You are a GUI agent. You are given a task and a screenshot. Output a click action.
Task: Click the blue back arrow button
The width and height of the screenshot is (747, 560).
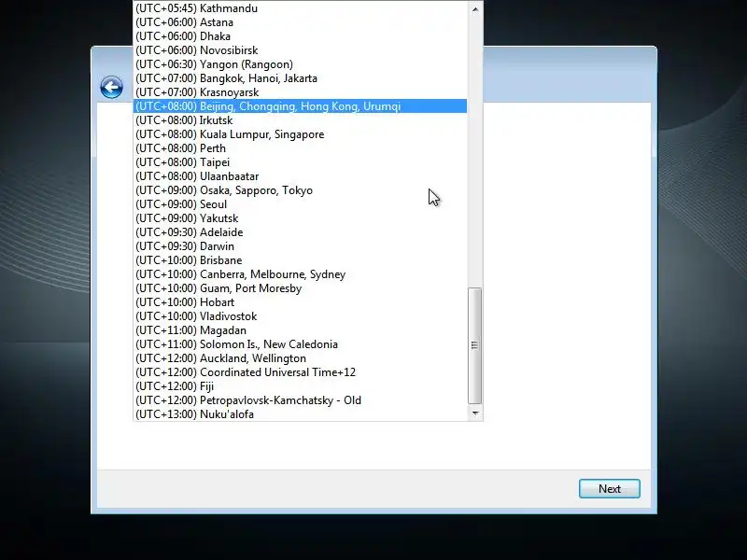point(111,87)
